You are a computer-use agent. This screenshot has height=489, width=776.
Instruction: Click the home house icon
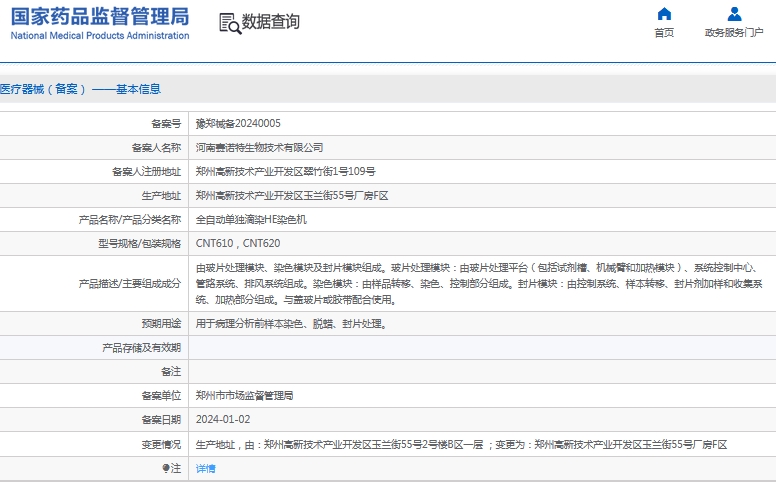[664, 14]
